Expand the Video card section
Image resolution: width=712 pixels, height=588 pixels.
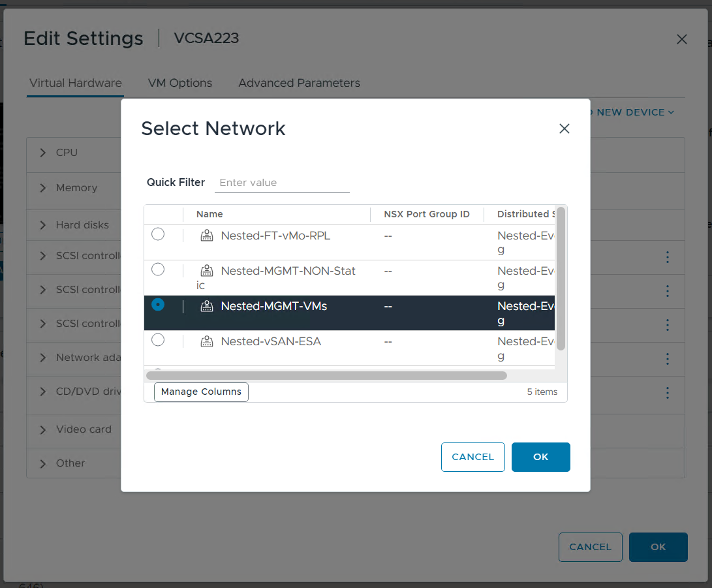(43, 429)
